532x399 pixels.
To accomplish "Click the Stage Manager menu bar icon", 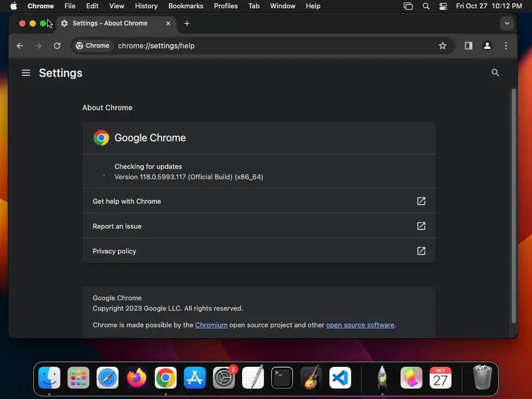I will pyautogui.click(x=408, y=6).
